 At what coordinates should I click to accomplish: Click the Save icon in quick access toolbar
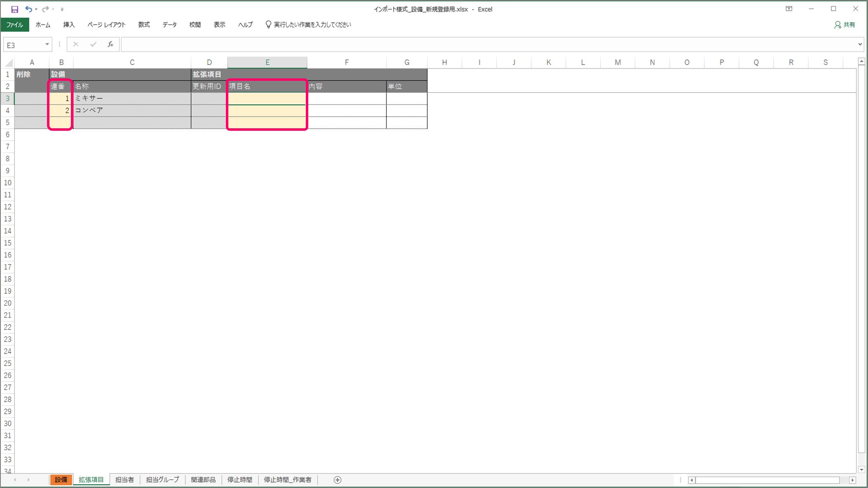14,9
